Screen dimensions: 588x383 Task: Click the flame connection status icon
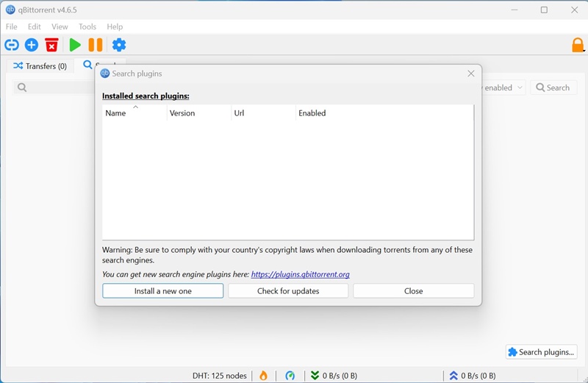pyautogui.click(x=264, y=376)
